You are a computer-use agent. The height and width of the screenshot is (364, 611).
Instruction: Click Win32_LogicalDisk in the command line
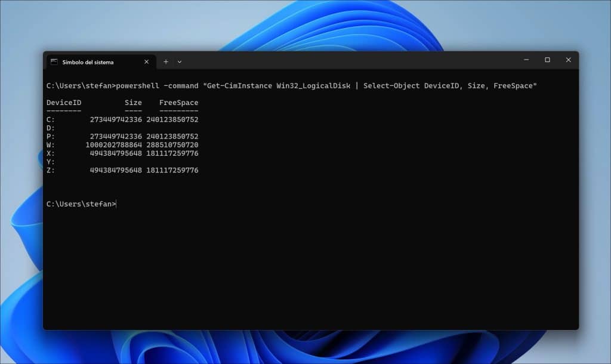[x=313, y=86]
